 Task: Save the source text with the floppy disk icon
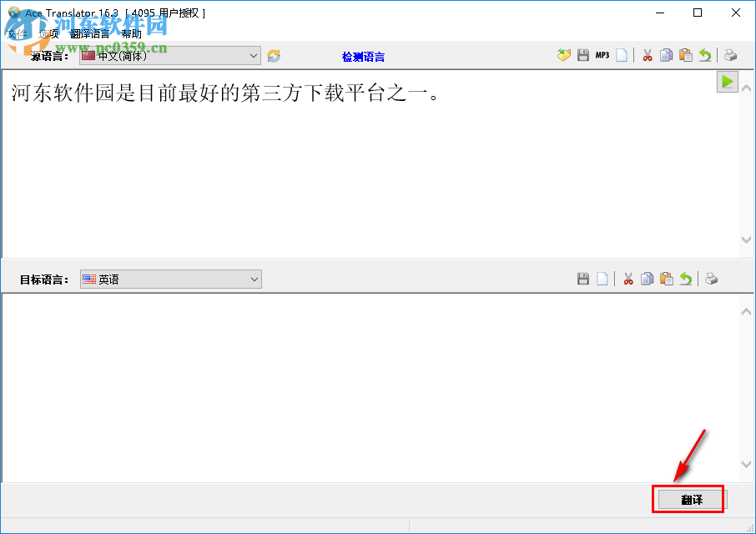tap(582, 55)
